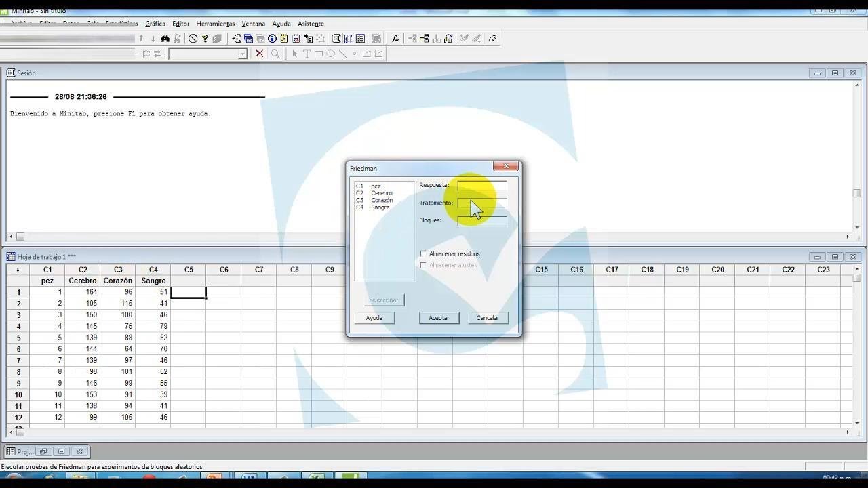The image size is (868, 488).
Task: Close the Friedman dialog with X
Action: pyautogui.click(x=506, y=166)
